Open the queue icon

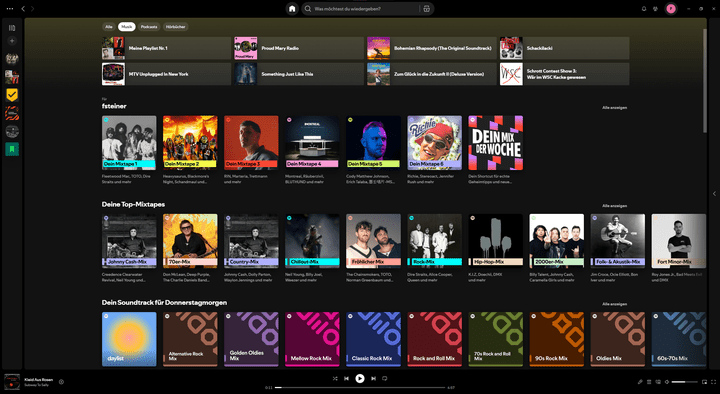[x=649, y=382]
